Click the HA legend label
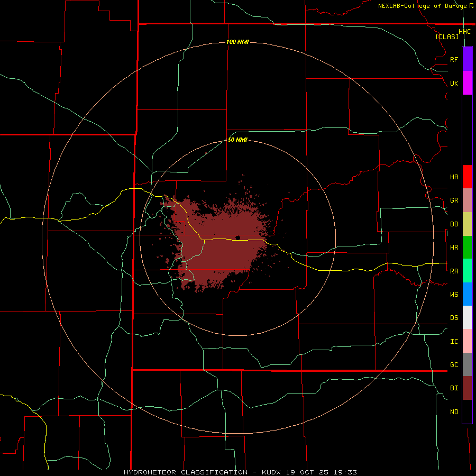 coord(454,177)
